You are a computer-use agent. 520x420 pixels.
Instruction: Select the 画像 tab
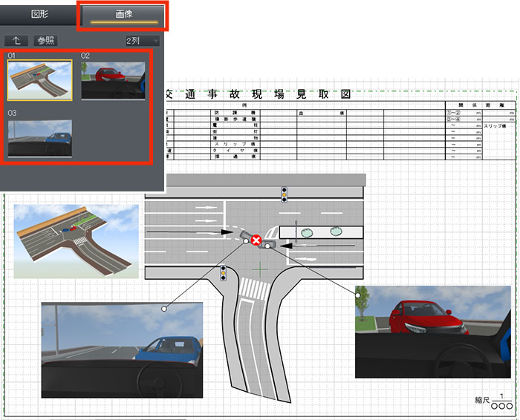[x=123, y=15]
